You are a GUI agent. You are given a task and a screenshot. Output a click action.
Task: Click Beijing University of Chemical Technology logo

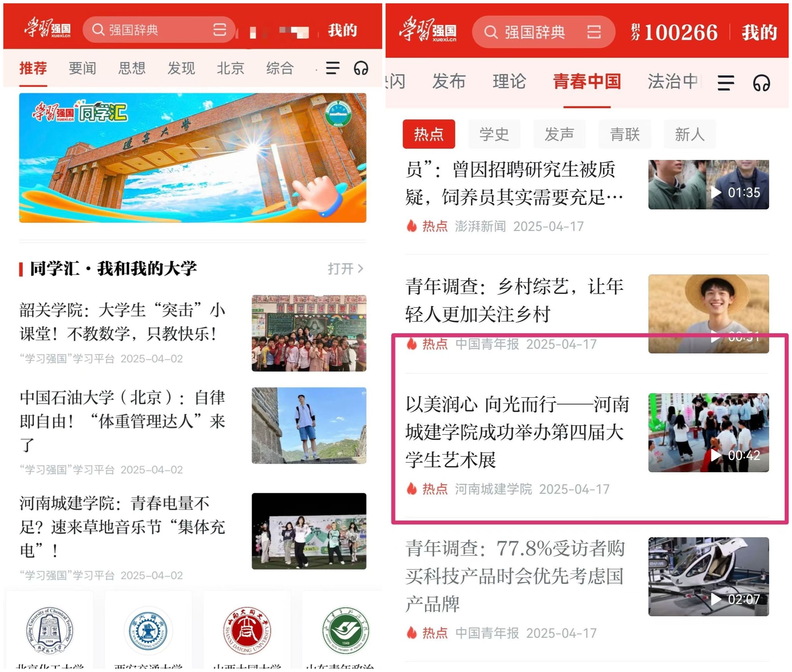pyautogui.click(x=49, y=631)
